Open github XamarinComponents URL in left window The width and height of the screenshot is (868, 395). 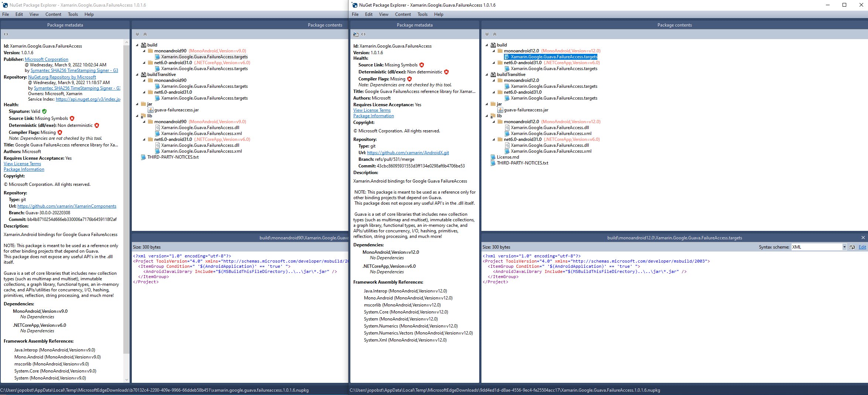coord(67,206)
